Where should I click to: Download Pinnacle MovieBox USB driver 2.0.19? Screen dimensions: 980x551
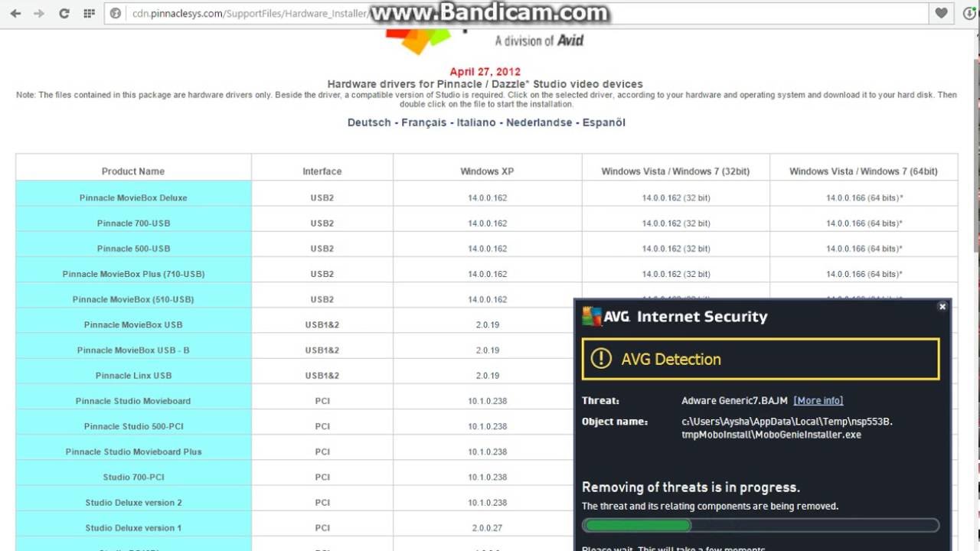[487, 324]
